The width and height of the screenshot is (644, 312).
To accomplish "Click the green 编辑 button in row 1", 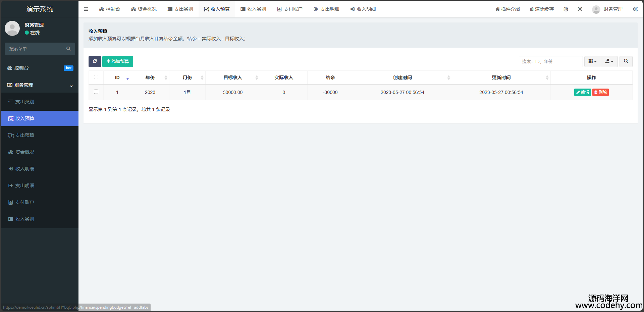I will (582, 92).
